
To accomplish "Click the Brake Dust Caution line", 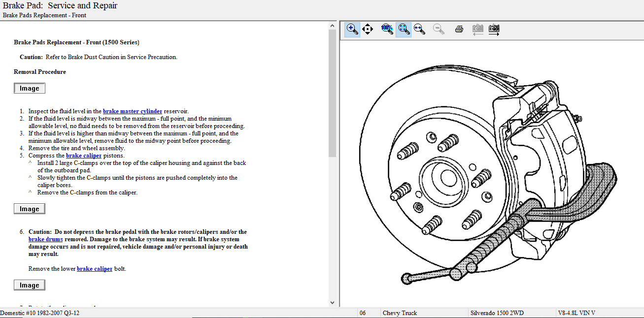I will 99,57.
